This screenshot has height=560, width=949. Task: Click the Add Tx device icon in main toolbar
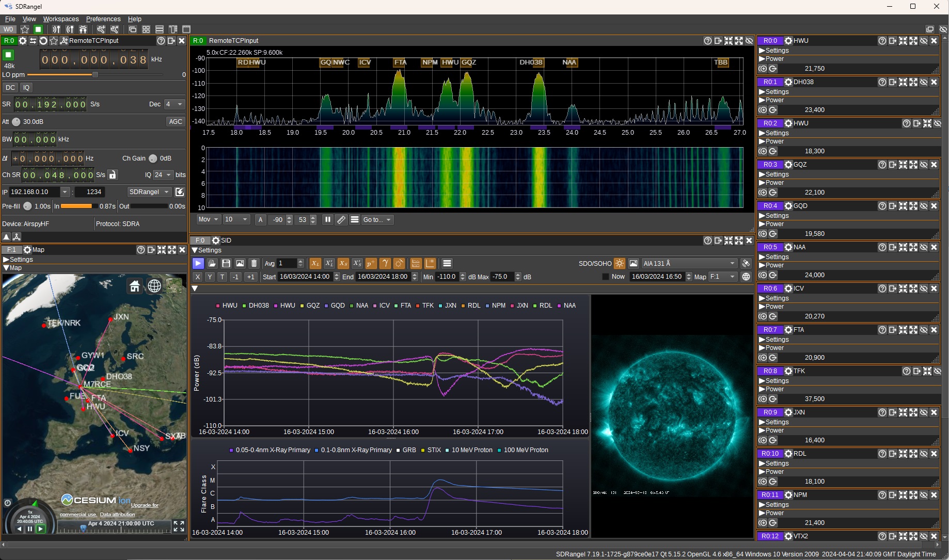70,29
